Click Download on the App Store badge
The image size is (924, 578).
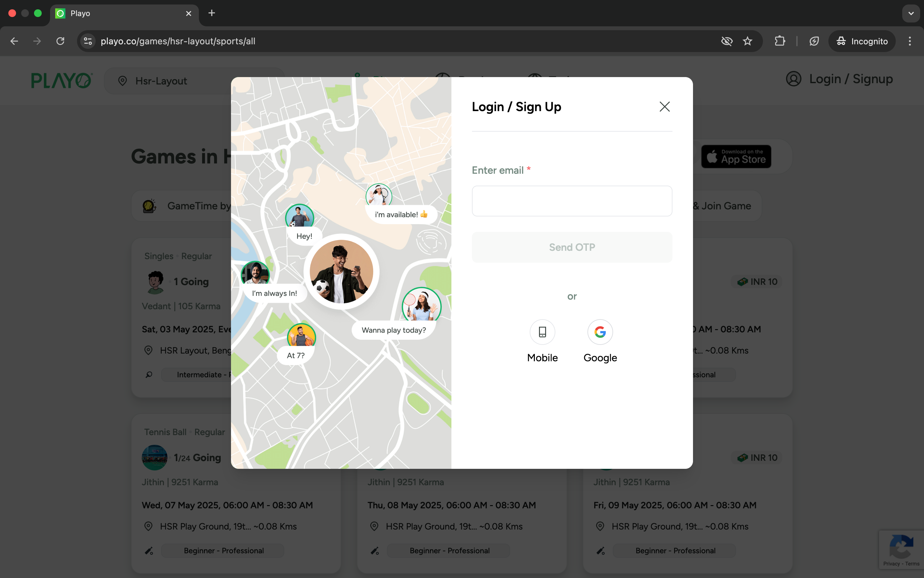736,156
